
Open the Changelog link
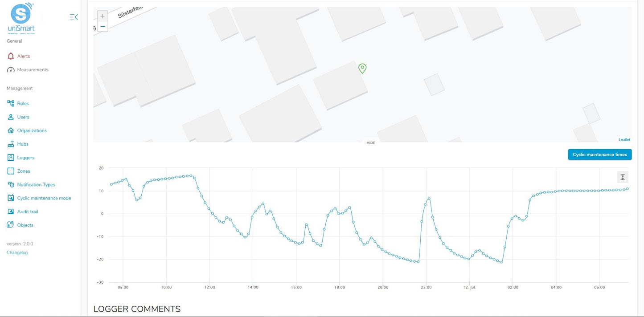click(x=17, y=253)
